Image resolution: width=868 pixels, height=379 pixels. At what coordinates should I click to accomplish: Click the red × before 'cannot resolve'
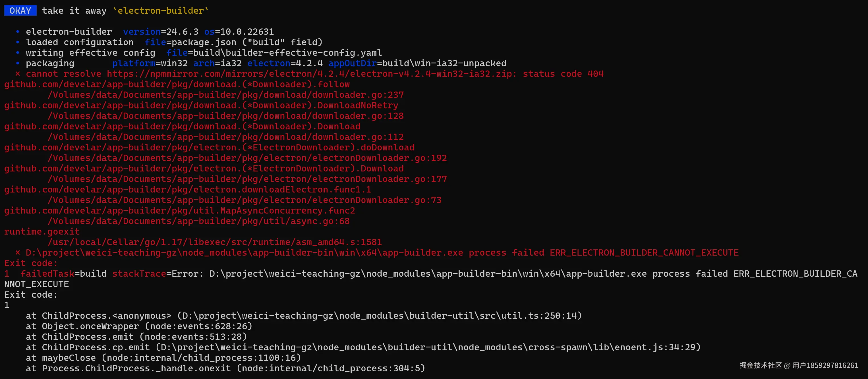[x=18, y=74]
